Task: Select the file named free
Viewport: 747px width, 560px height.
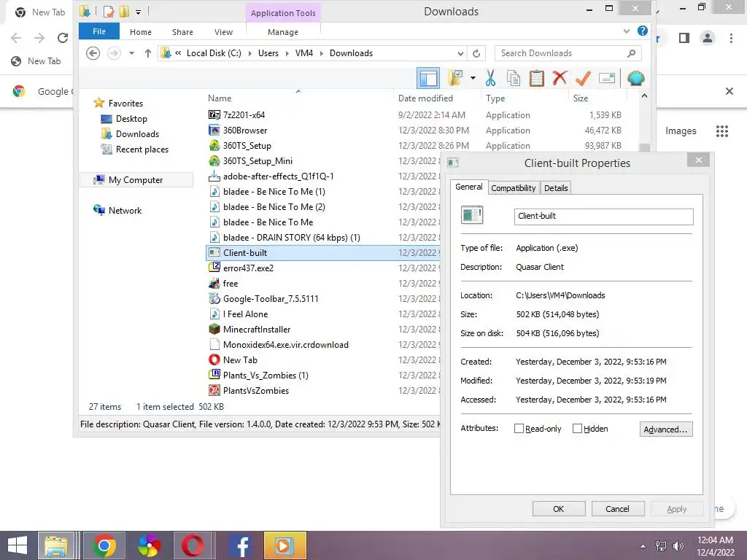Action: (x=231, y=284)
